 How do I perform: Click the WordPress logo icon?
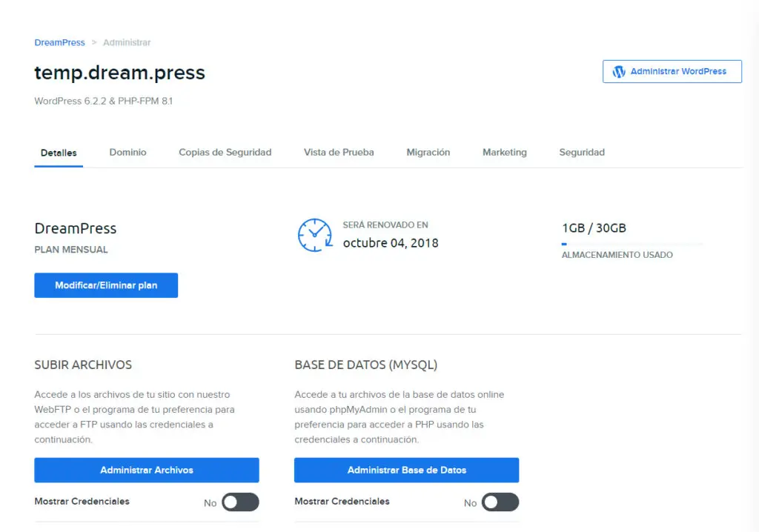coord(619,72)
